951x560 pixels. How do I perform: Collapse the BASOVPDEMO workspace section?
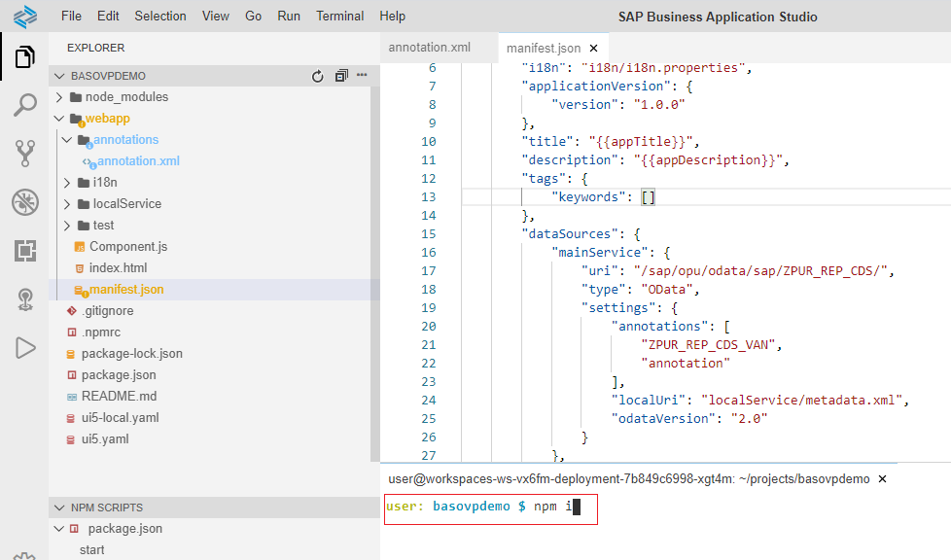pos(59,76)
